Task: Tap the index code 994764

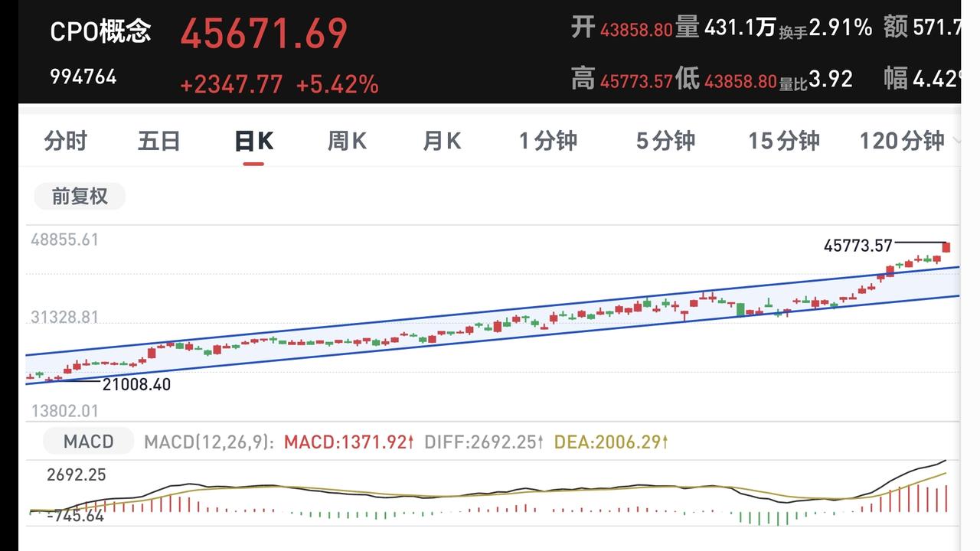Action: [83, 77]
